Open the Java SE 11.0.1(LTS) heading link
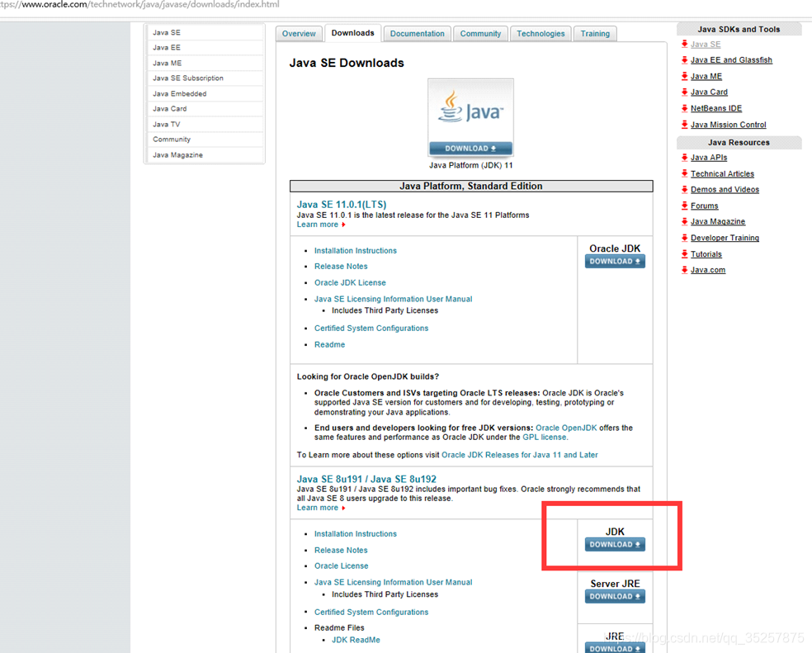 point(342,205)
